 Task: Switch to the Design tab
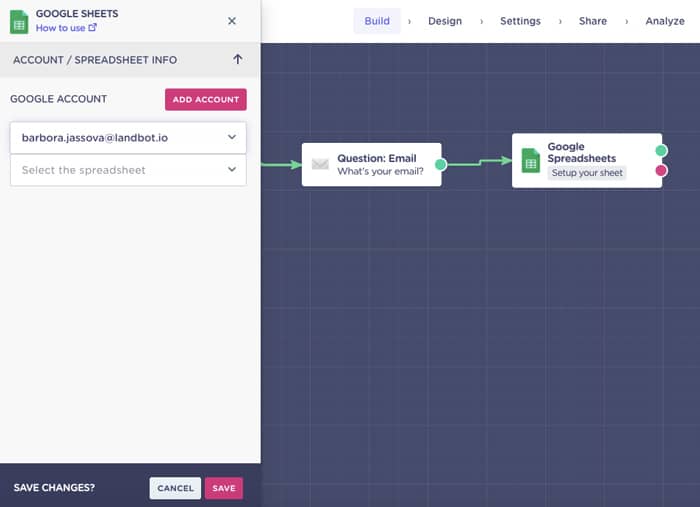[445, 21]
